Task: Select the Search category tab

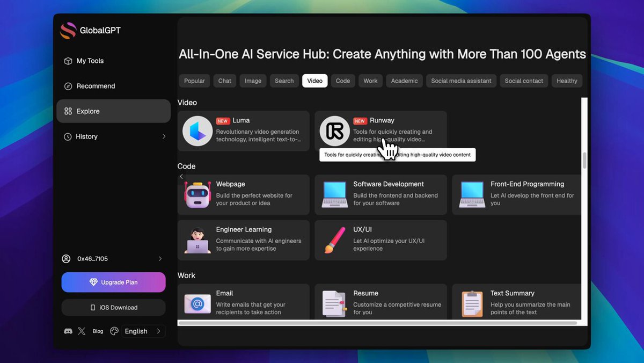Action: coord(284,81)
